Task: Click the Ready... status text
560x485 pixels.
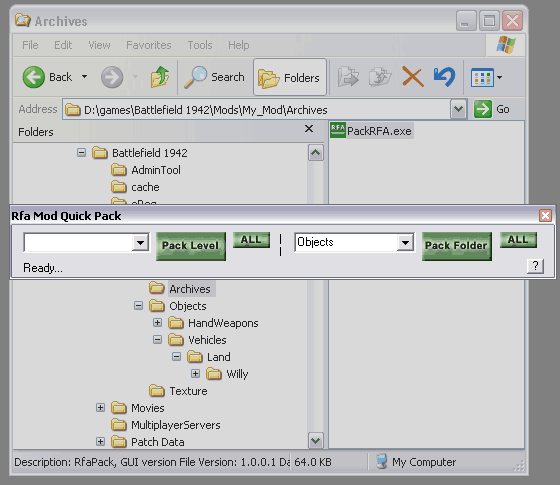Action: (43, 268)
